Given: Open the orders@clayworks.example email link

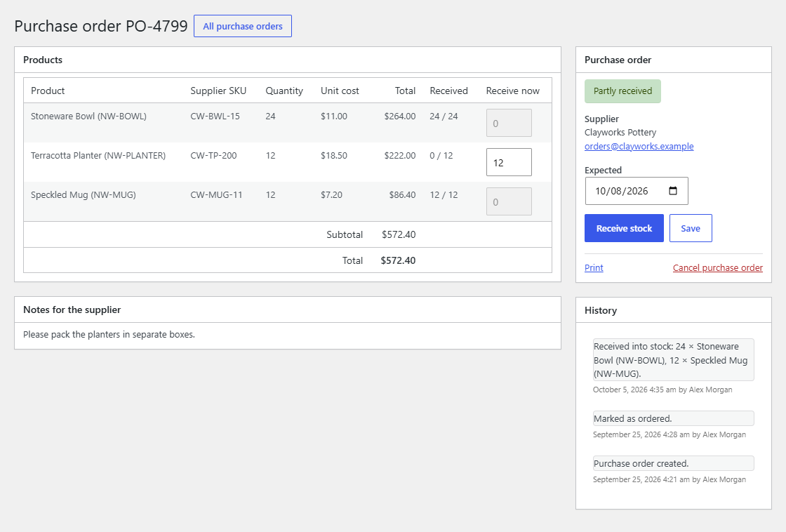Looking at the screenshot, I should (x=639, y=147).
